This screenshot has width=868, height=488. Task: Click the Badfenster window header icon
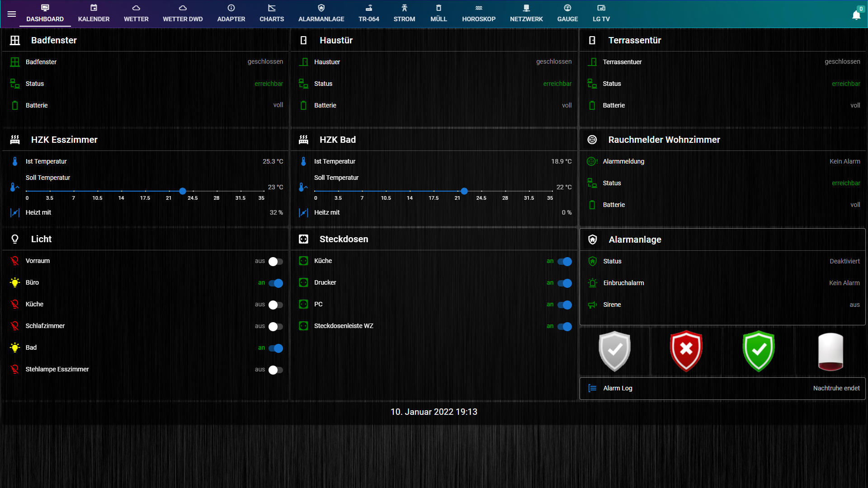point(15,40)
